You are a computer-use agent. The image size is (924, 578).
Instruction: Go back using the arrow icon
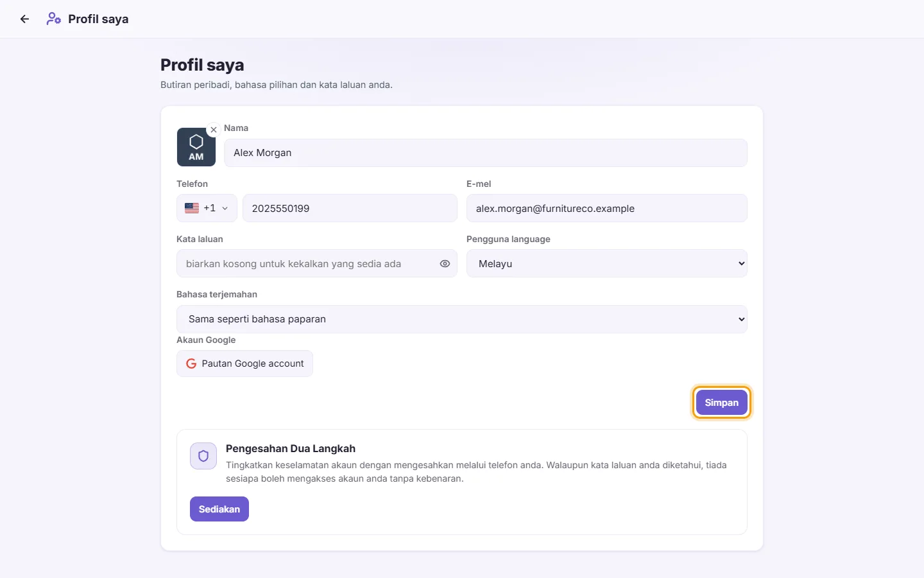pos(24,19)
